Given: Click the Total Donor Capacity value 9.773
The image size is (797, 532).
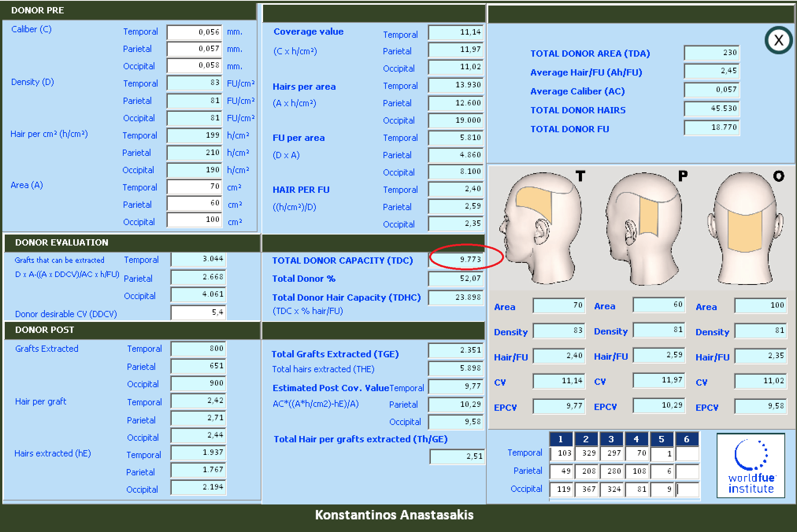Looking at the screenshot, I should click(x=456, y=260).
